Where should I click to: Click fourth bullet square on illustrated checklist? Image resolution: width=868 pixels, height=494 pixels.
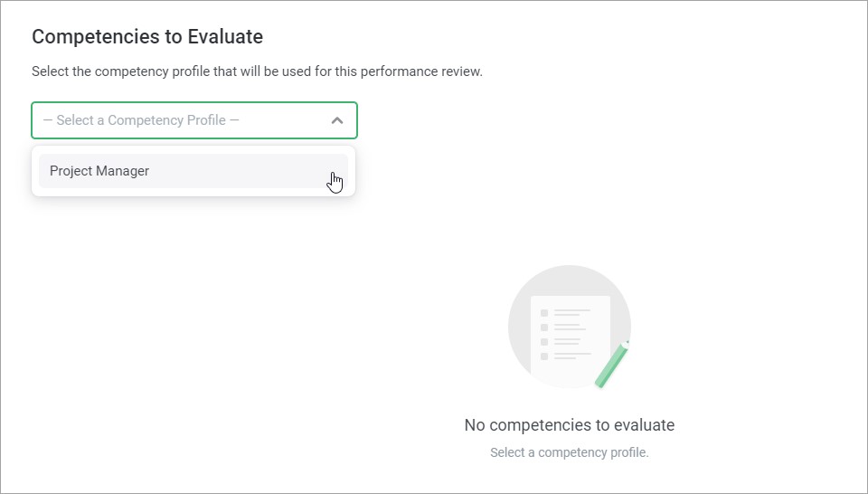point(544,356)
